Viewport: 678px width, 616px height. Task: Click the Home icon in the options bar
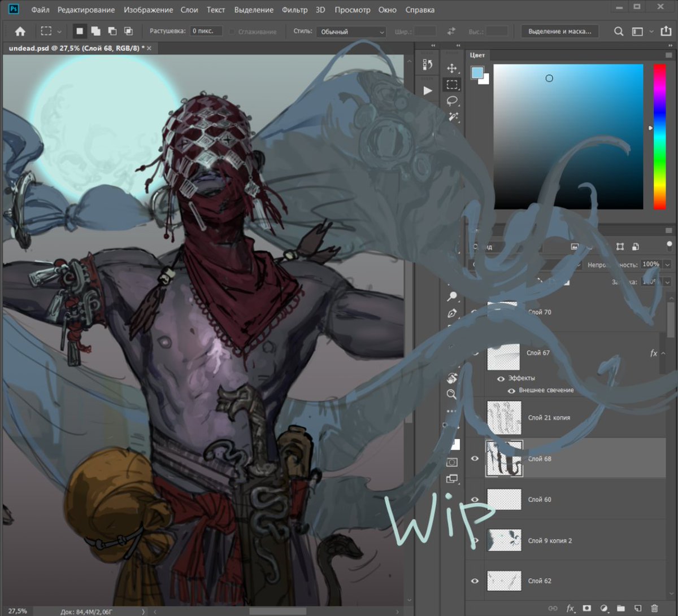pos(20,32)
